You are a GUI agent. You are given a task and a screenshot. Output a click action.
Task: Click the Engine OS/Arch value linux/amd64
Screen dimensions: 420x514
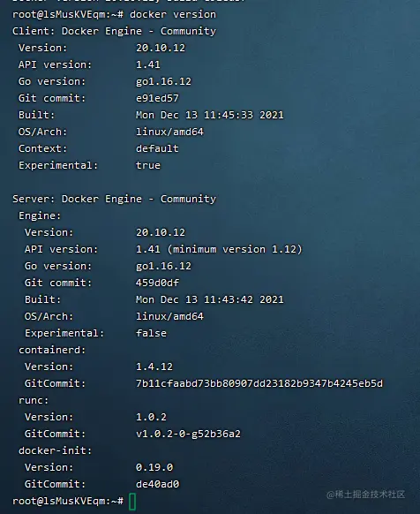click(169, 316)
